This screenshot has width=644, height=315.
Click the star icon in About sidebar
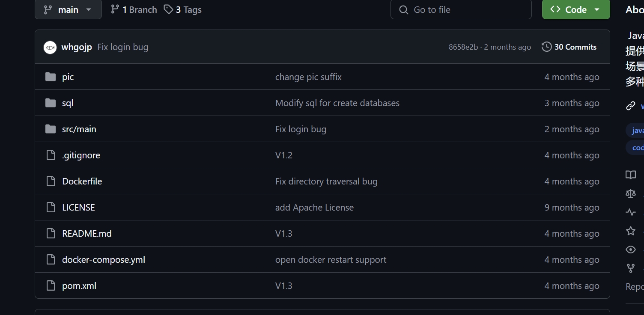pyautogui.click(x=631, y=231)
